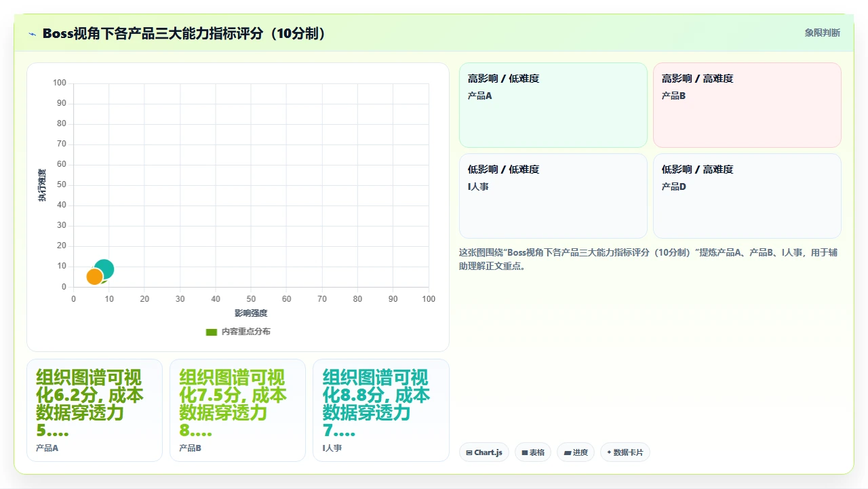The width and height of the screenshot is (868, 489).
Task: Click the pulse icon beside the Boss视角 title
Action: [32, 34]
